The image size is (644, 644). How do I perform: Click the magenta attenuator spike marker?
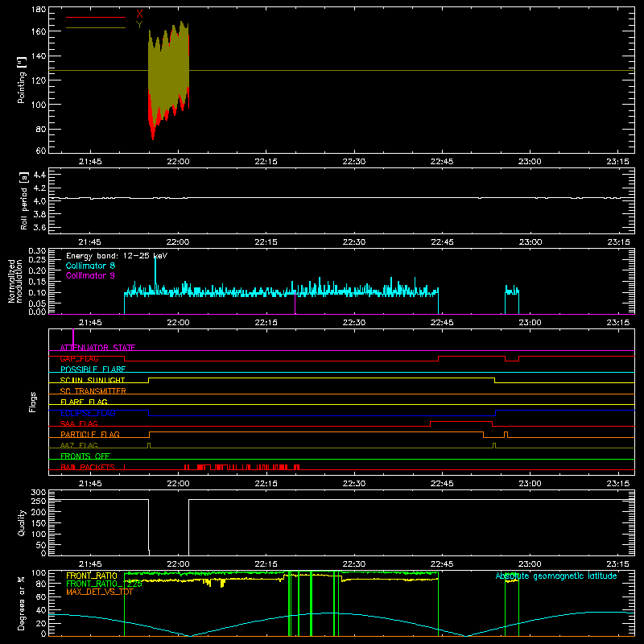(x=73, y=338)
